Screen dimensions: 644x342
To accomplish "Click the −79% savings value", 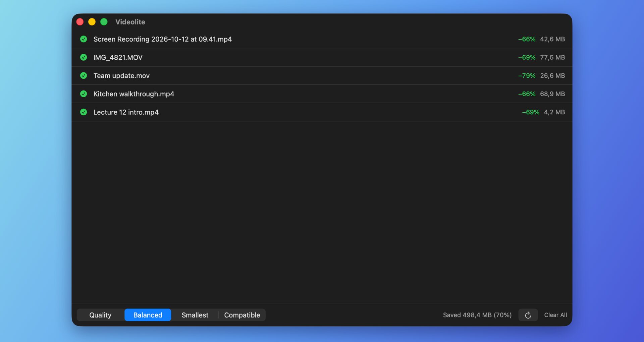I will click(x=527, y=76).
